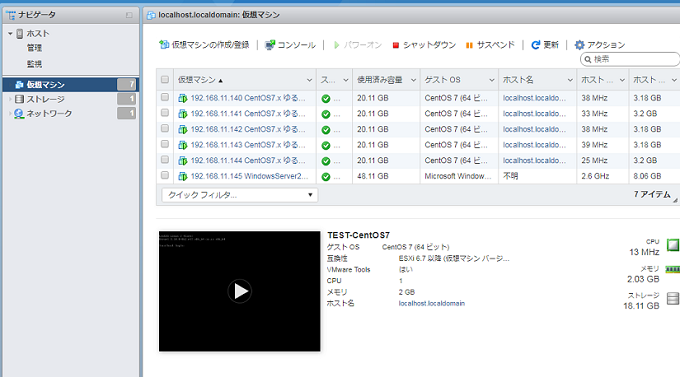680x377 pixels.
Task: Check the box for 192.168.11.143
Action: [165, 144]
